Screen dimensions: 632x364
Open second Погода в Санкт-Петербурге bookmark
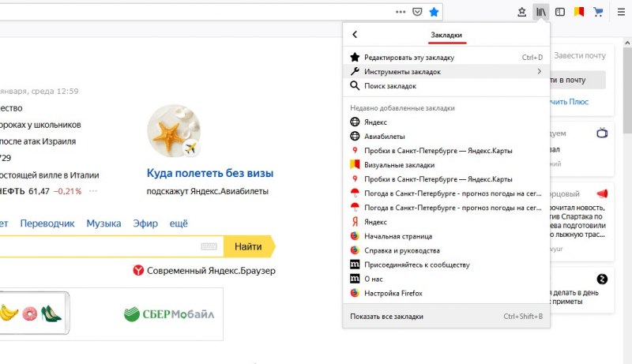(446, 208)
